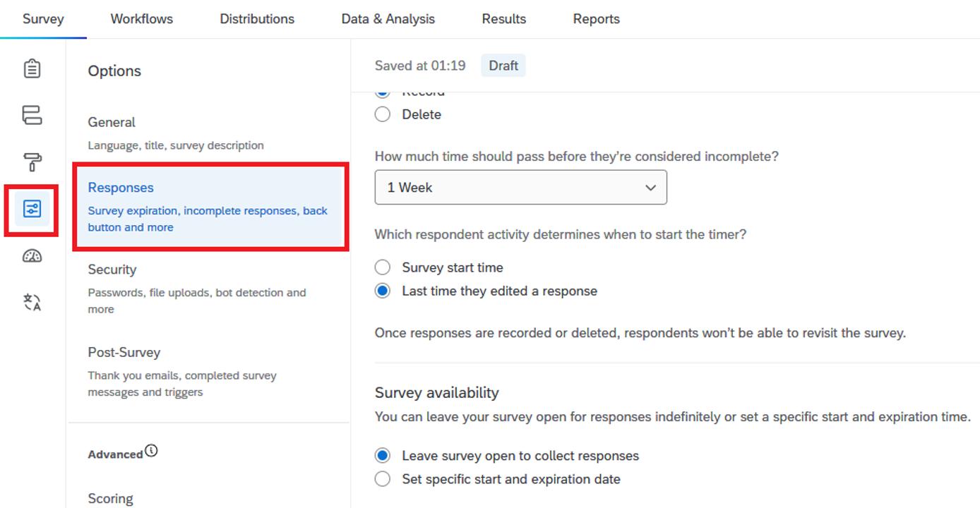Open Look and feel paint roller icon
Screen dimensions: 980x508
point(32,162)
